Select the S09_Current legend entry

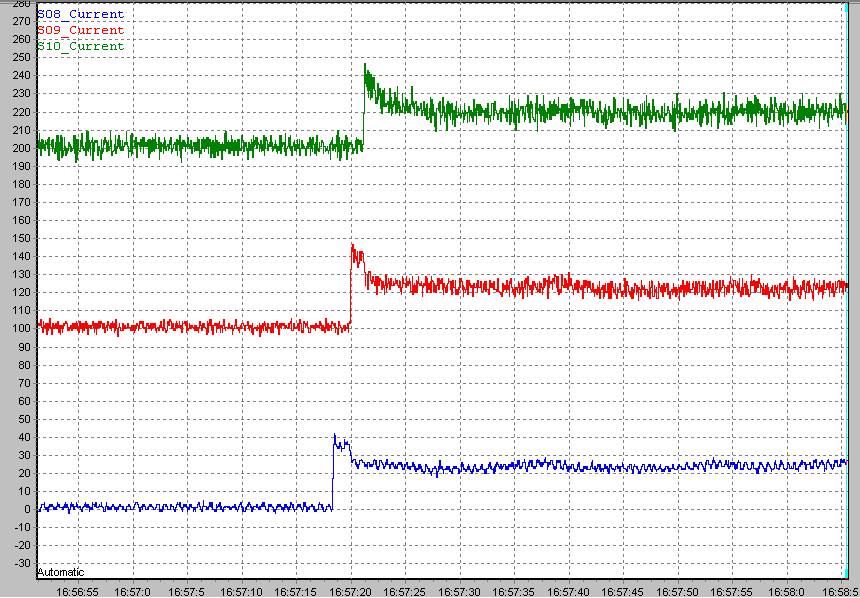[x=80, y=30]
